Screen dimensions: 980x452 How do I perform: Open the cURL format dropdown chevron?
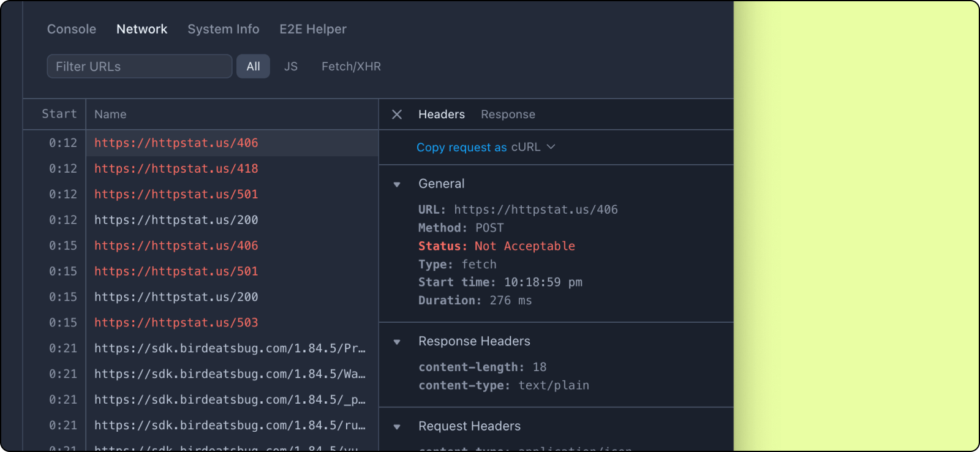[551, 147]
